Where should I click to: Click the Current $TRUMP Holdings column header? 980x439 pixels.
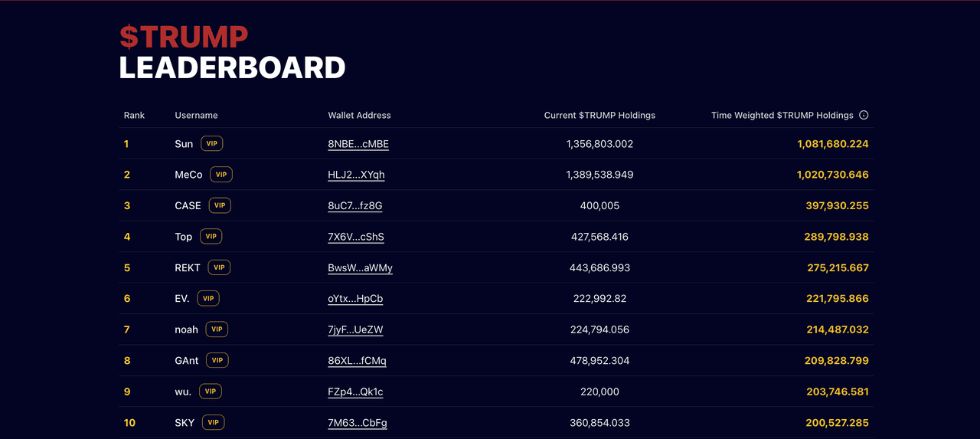tap(599, 115)
